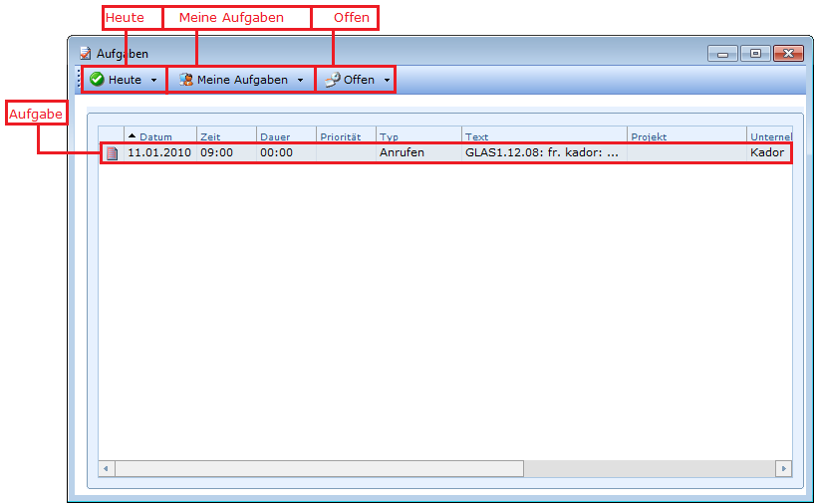Click the Anrufen cell in the task row

coord(402,153)
